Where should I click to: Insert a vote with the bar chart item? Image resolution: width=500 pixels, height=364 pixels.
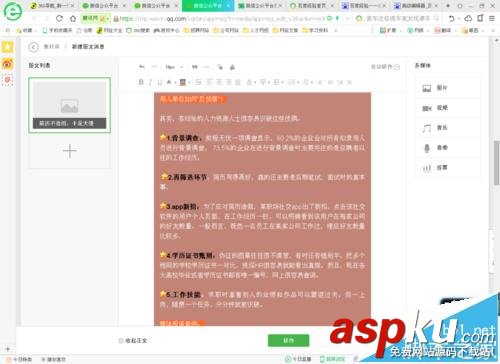tap(447, 168)
